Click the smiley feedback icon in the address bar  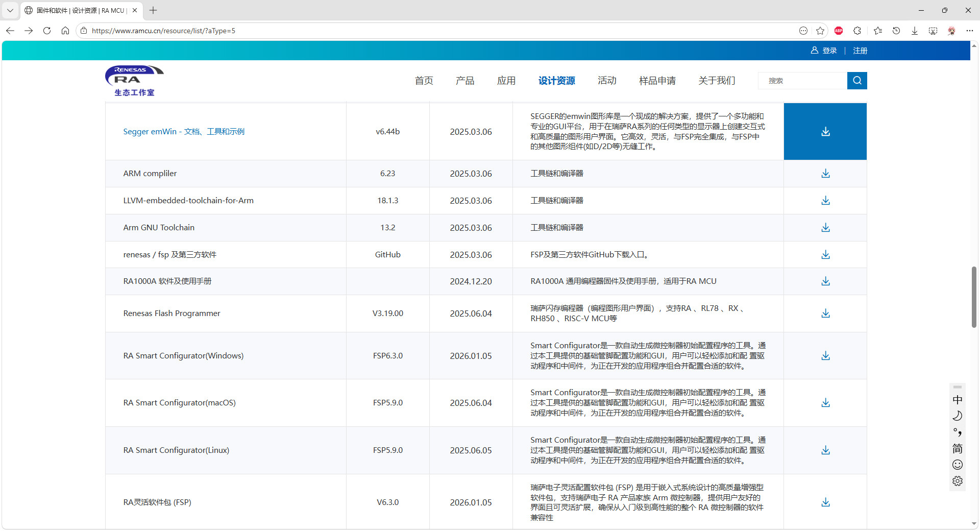tap(803, 31)
